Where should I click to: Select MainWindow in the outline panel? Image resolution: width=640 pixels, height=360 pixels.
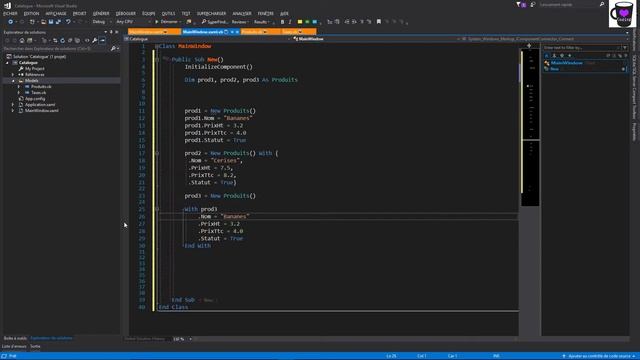pos(567,63)
